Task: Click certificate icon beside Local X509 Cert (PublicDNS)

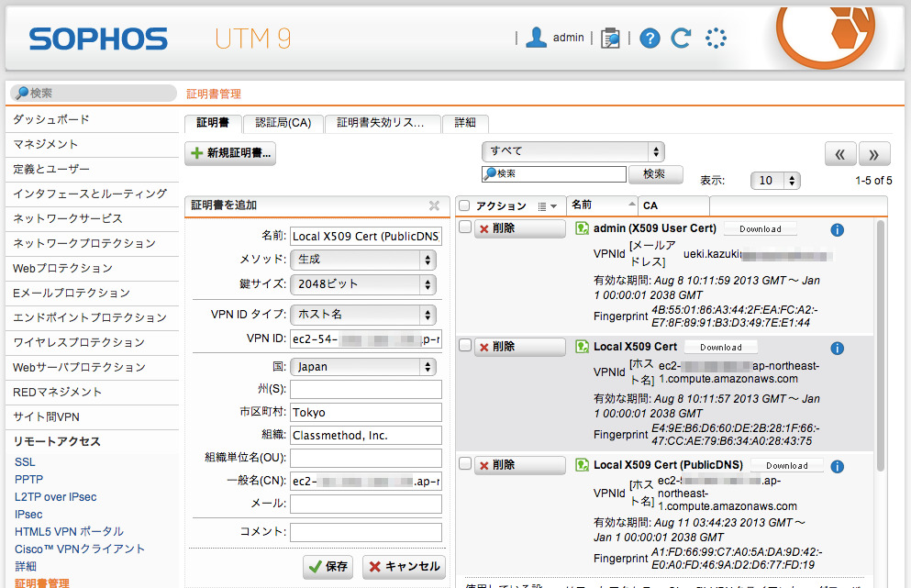Action: coord(582,465)
